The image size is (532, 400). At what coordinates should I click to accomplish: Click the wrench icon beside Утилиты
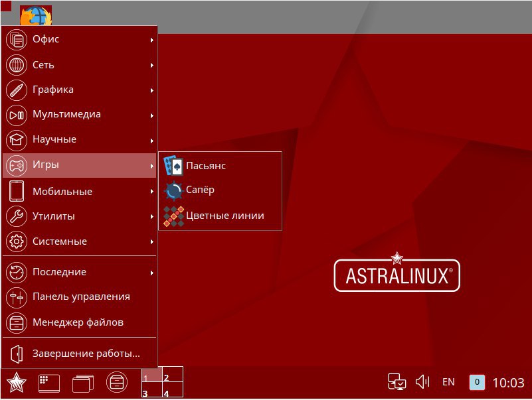(x=17, y=216)
